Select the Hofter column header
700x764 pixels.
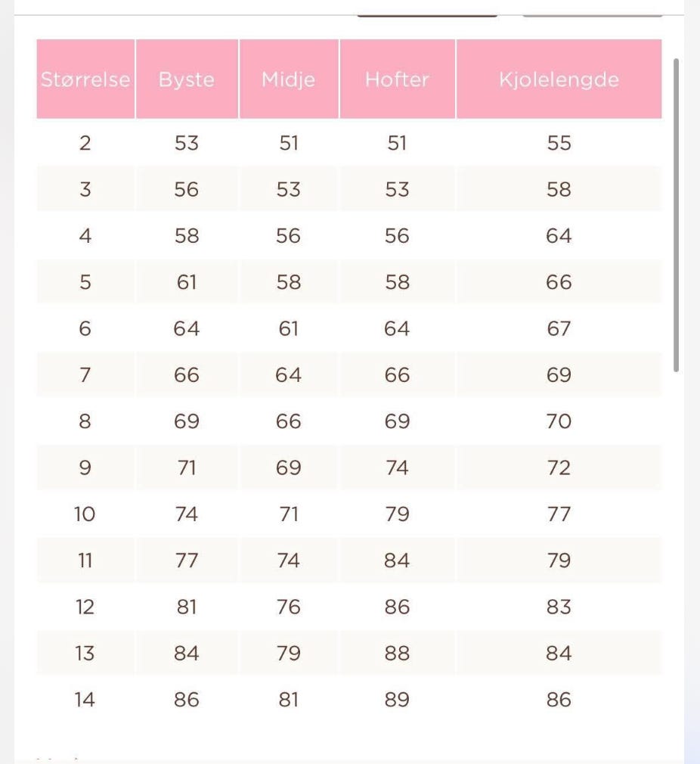coord(397,79)
